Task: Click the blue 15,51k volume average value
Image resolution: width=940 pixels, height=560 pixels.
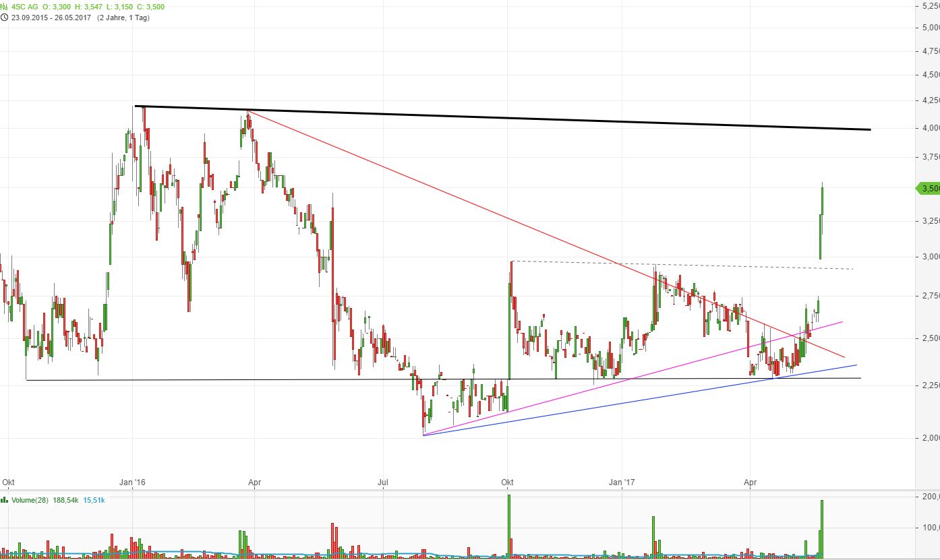Action: tap(94, 500)
